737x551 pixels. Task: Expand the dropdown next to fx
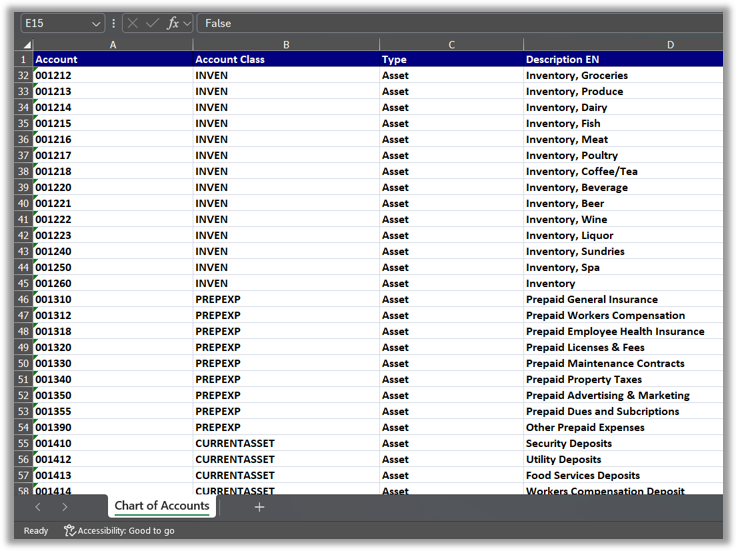(187, 23)
